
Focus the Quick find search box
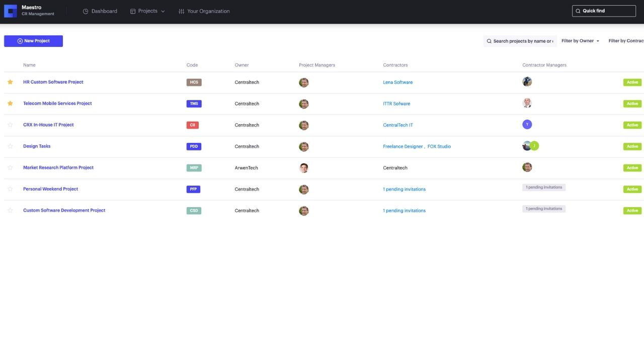(604, 11)
